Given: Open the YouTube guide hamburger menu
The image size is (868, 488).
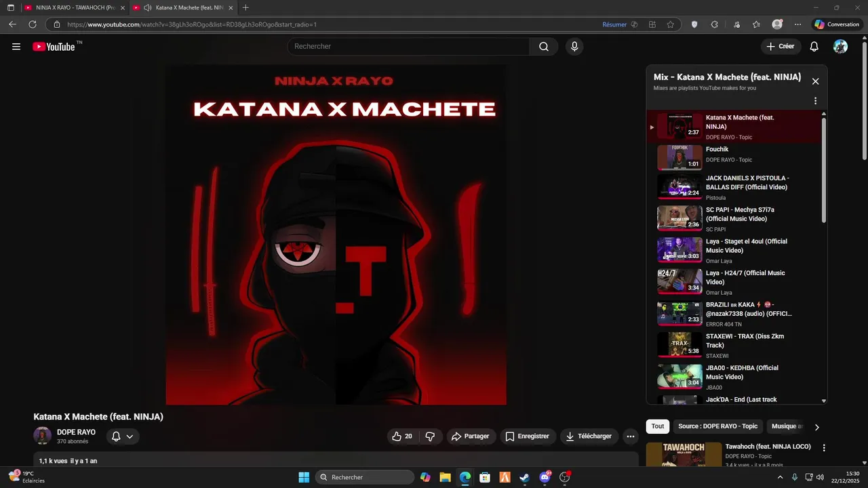Looking at the screenshot, I should point(16,47).
